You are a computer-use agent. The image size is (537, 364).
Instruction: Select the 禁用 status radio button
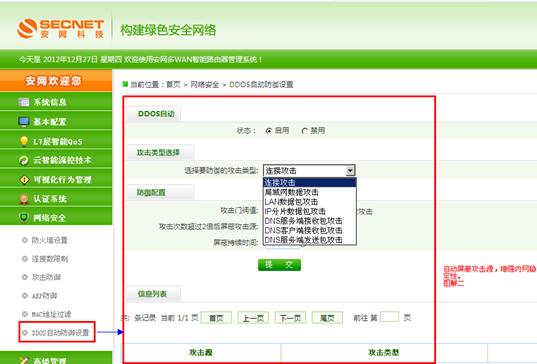[304, 131]
